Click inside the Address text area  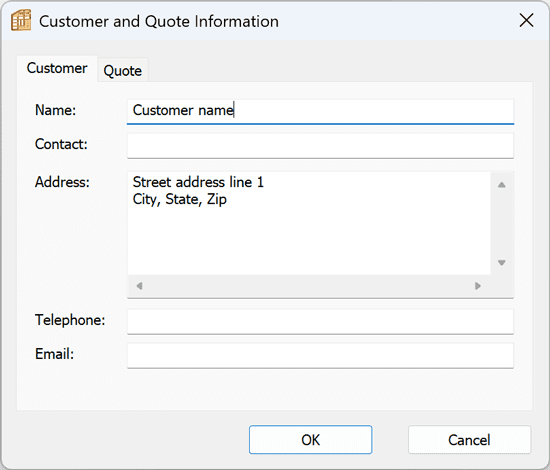[x=309, y=223]
